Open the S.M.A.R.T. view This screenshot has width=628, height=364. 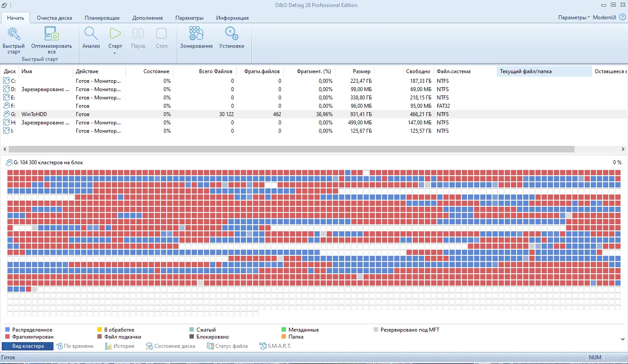[x=275, y=346]
